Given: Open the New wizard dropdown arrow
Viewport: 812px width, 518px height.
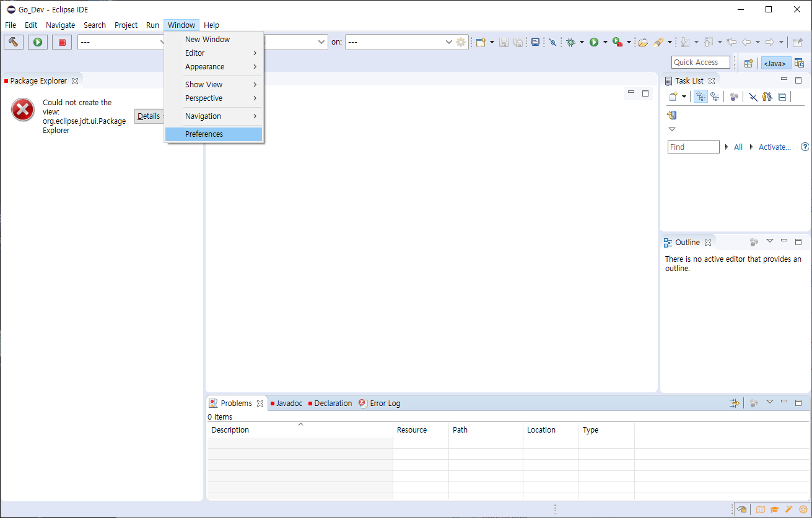Looking at the screenshot, I should pos(492,42).
